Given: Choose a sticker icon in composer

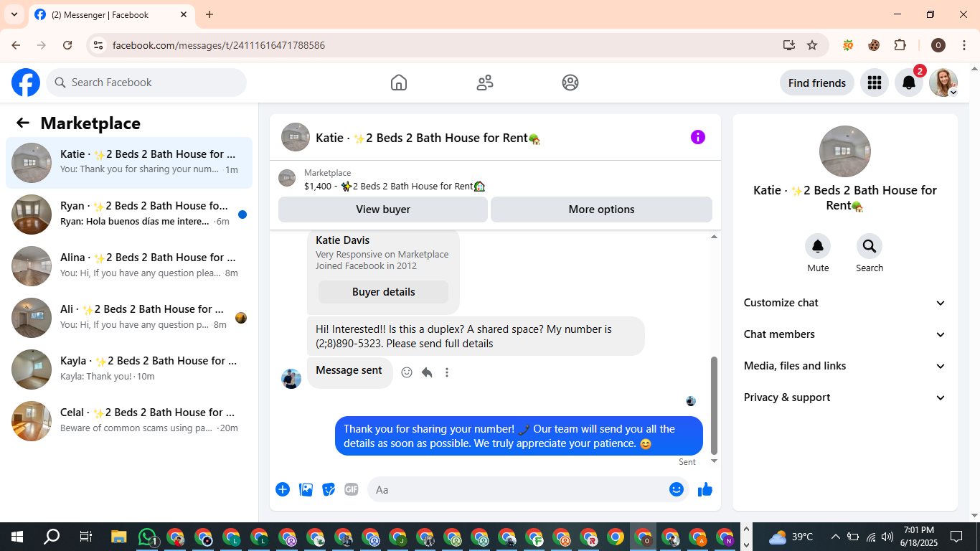Looking at the screenshot, I should point(329,489).
